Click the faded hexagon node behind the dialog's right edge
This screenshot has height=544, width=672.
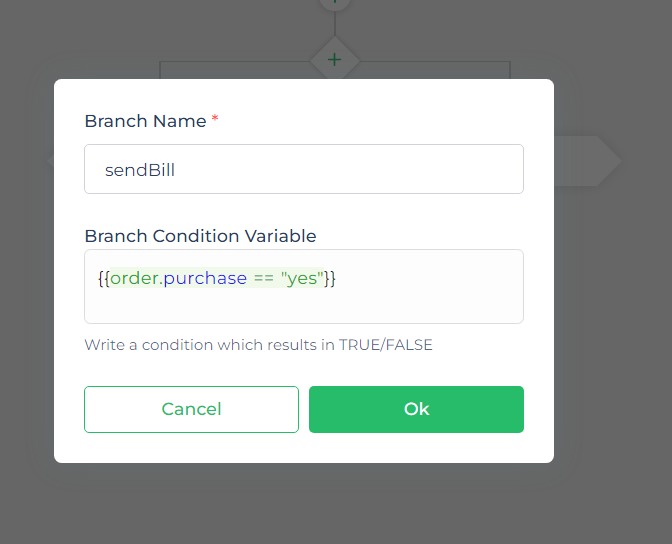pos(587,161)
